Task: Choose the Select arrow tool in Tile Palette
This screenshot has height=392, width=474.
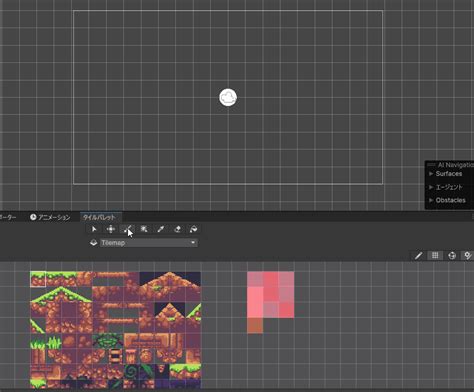Action: [94, 229]
